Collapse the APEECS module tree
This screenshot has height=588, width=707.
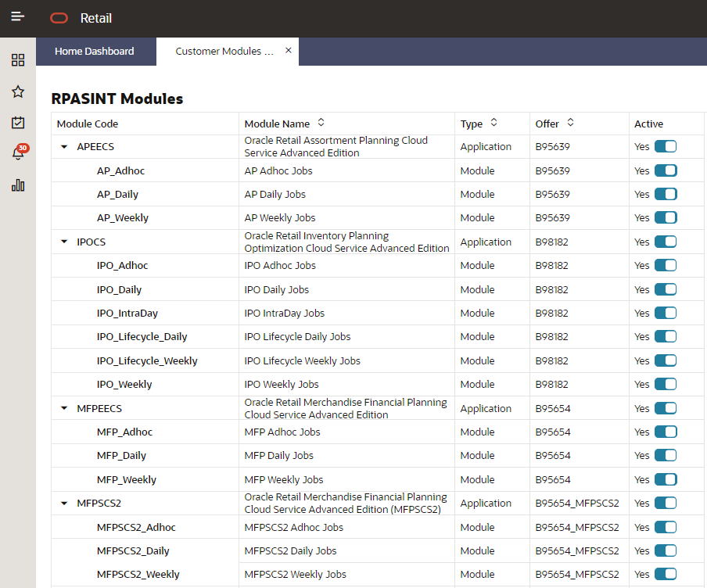[63, 146]
